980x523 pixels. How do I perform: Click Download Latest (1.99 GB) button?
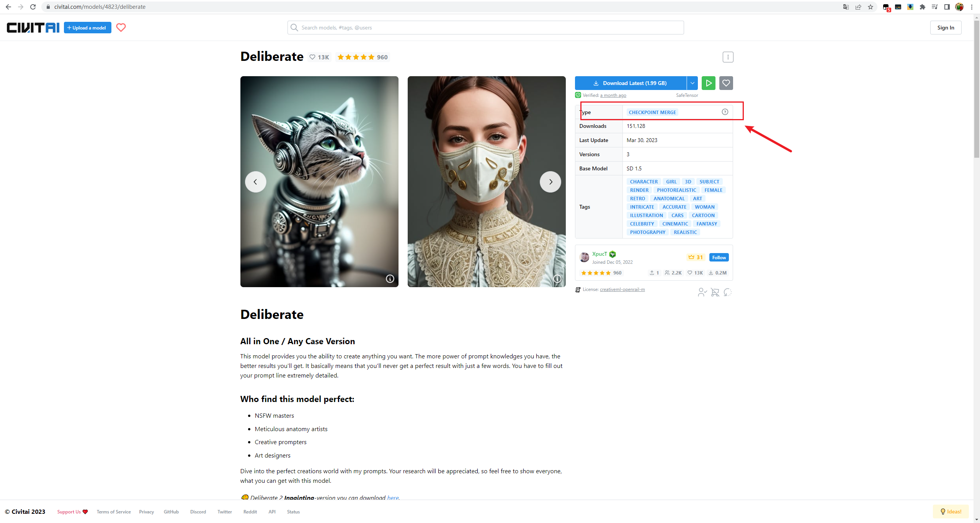point(630,83)
